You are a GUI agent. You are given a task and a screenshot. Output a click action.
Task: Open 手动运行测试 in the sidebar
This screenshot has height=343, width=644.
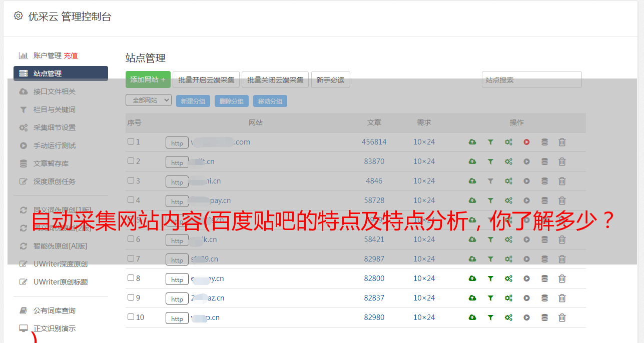55,145
